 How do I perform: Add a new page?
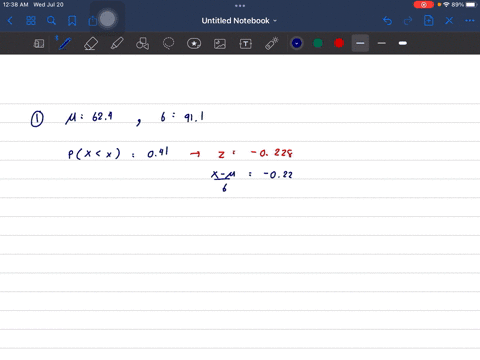pyautogui.click(x=428, y=21)
